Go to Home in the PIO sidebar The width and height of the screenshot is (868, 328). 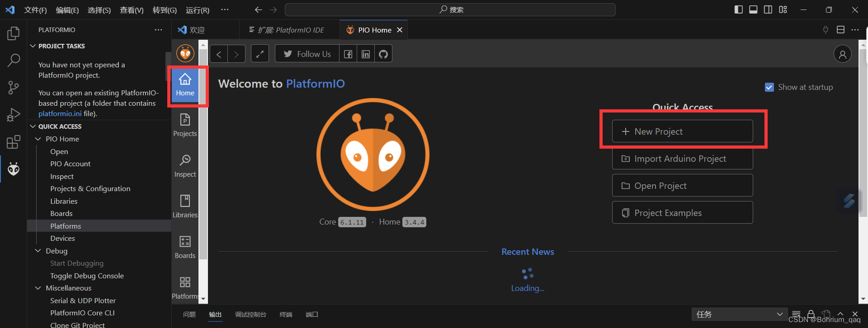[x=185, y=85]
